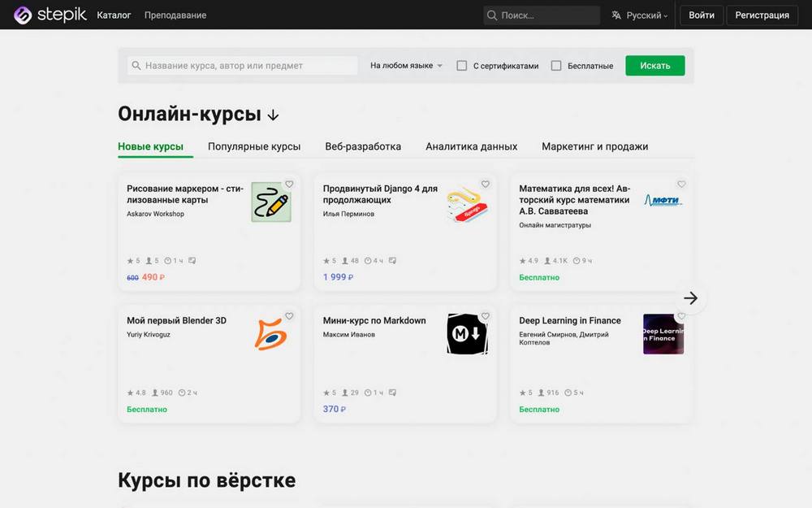Expand the Онлайн-курсы heading arrow

point(273,115)
